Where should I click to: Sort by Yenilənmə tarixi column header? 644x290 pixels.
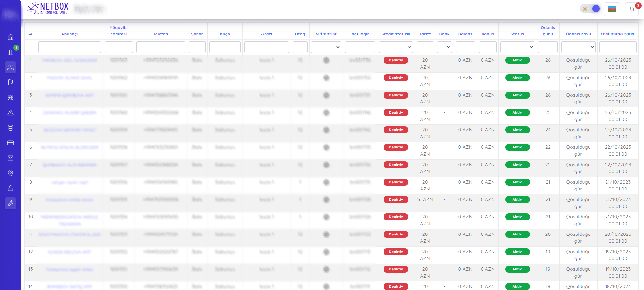[x=618, y=34]
